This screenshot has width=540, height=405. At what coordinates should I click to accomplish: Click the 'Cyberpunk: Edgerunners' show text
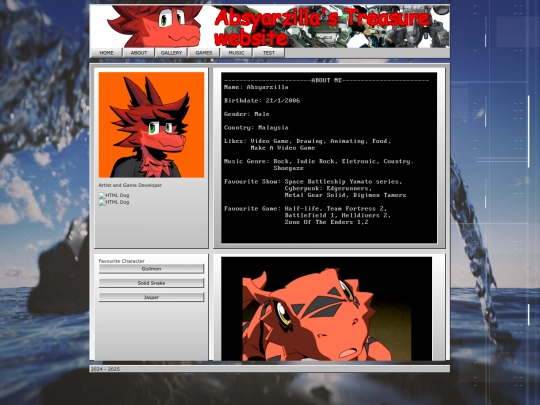[328, 188]
